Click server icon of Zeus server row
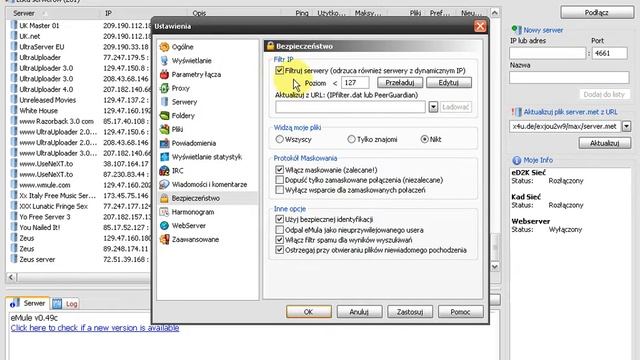This screenshot has height=360, width=640. click(14, 259)
